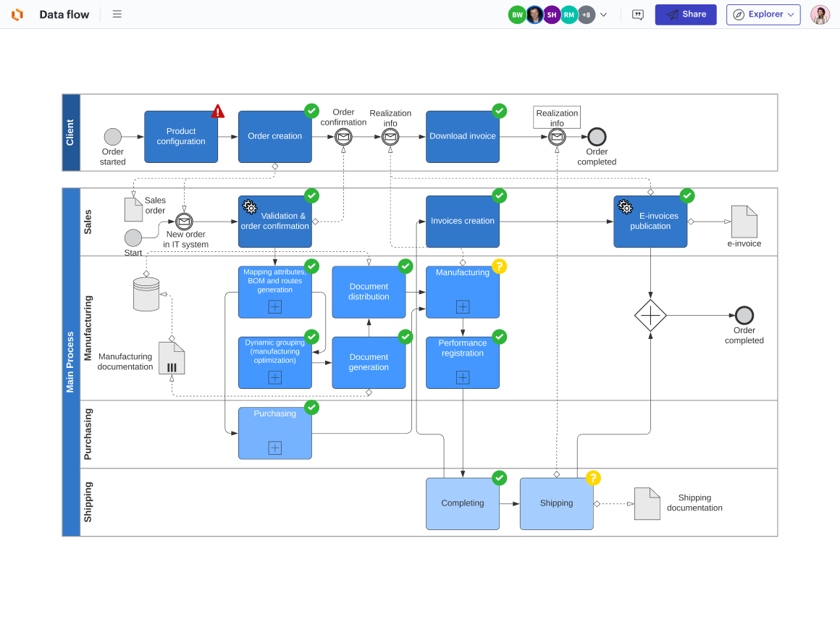Expand the collaborator list chevron next to +8
The width and height of the screenshot is (840, 630).
click(x=604, y=14)
